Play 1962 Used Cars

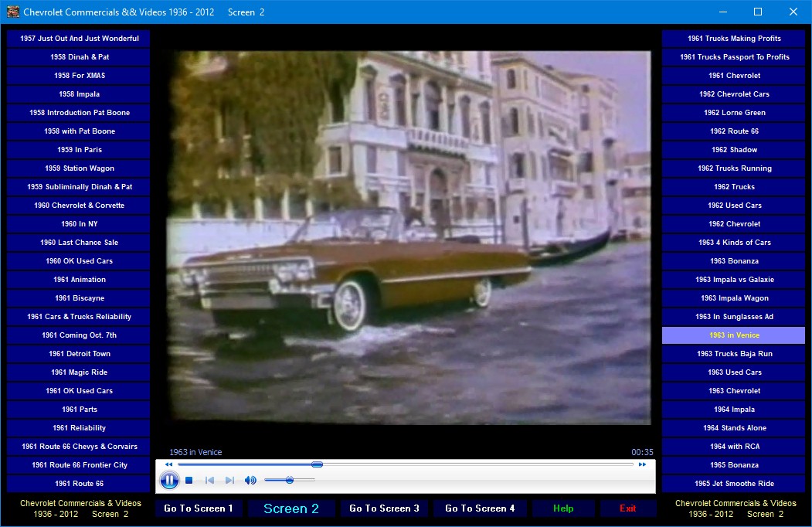pyautogui.click(x=734, y=206)
